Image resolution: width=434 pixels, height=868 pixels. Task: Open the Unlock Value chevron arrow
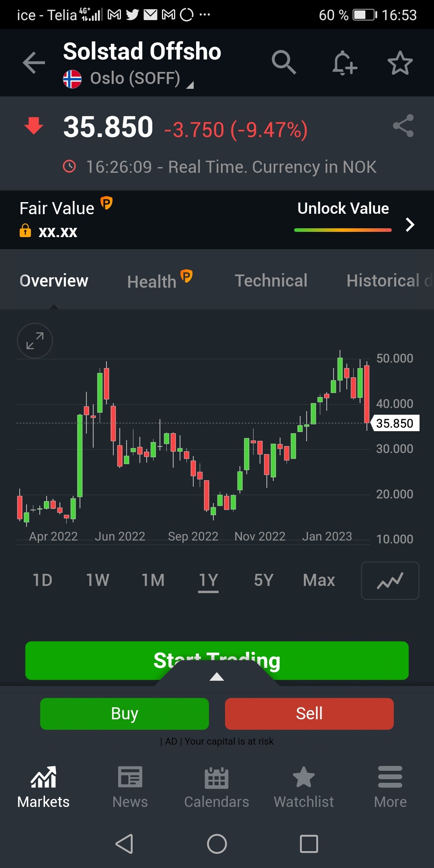[x=409, y=225]
